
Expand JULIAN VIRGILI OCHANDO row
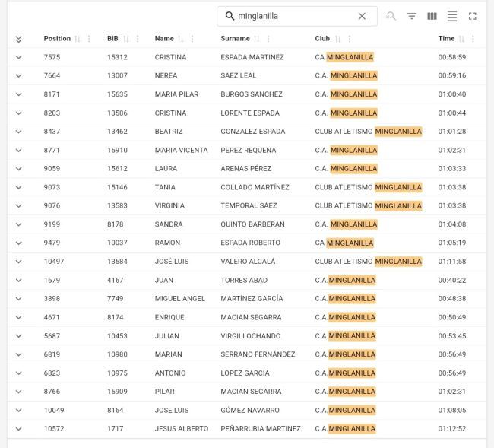[18, 335]
